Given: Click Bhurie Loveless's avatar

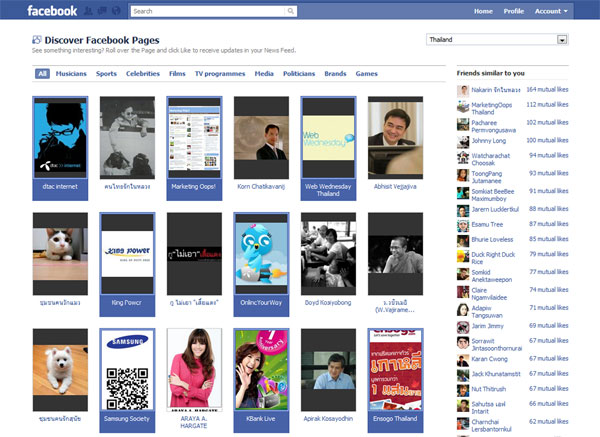Looking at the screenshot, I should pos(463,241).
